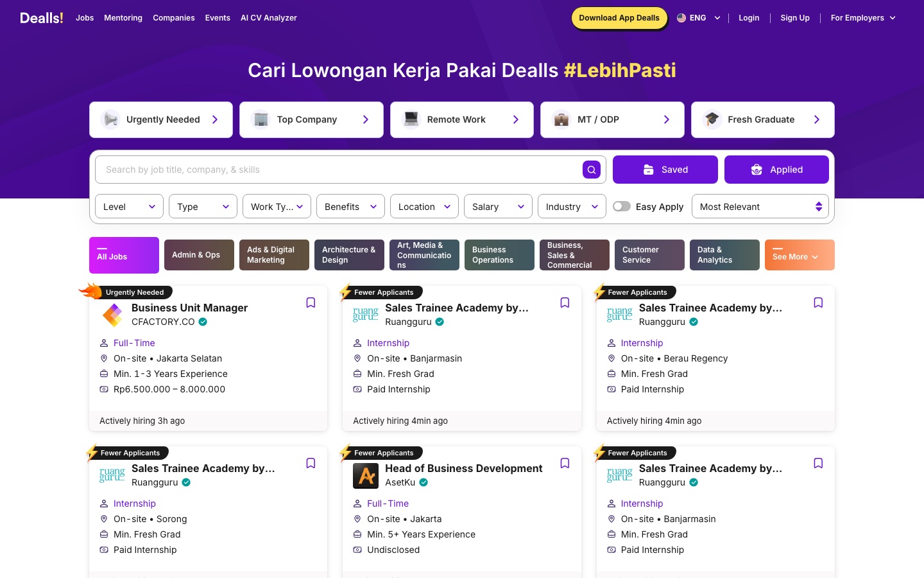This screenshot has height=578, width=924.
Task: Click the briefcase icon in MT / ODP
Action: pos(561,119)
